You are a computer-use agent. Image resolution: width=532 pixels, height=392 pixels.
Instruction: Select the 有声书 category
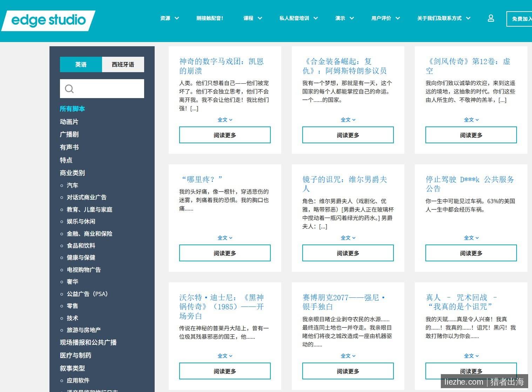69,147
